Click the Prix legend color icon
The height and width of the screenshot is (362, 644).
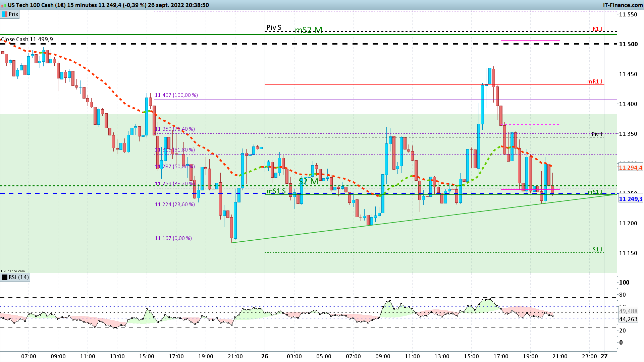(x=5, y=14)
